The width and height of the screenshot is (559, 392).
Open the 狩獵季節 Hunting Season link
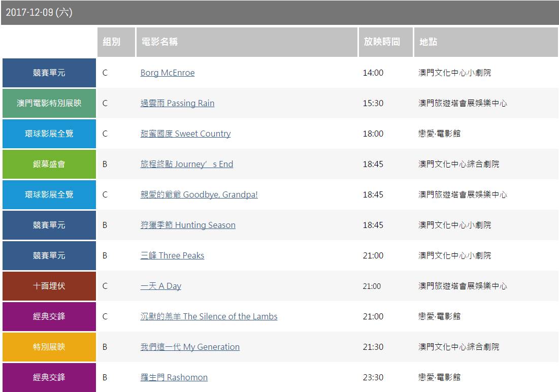pos(188,225)
